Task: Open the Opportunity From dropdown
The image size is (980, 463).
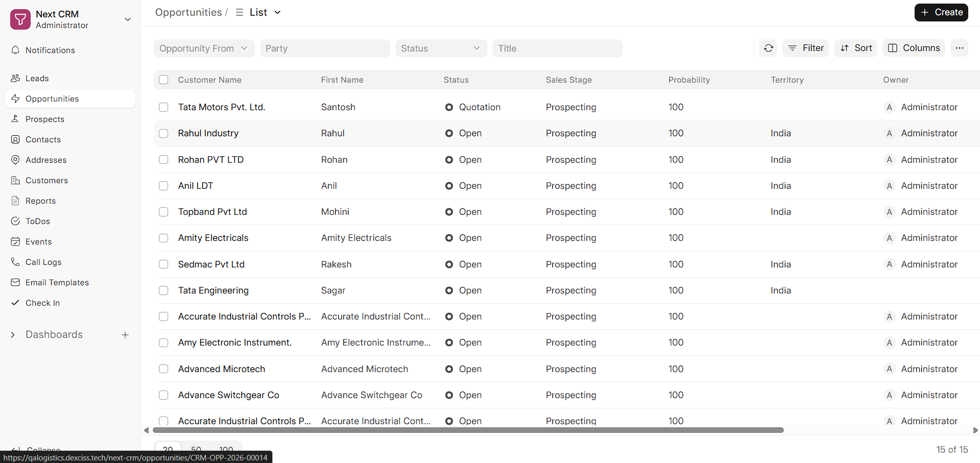Action: coord(204,48)
